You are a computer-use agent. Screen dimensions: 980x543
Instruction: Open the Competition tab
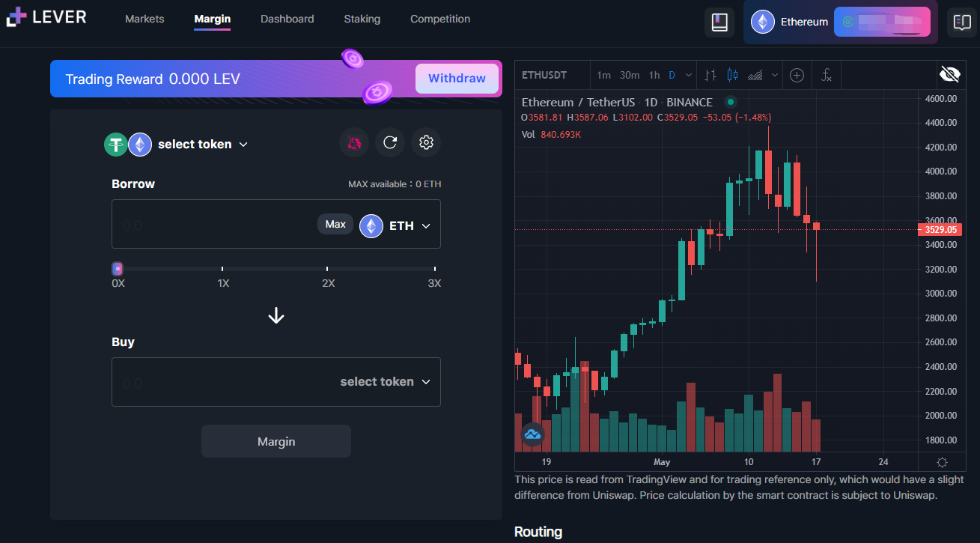point(440,19)
